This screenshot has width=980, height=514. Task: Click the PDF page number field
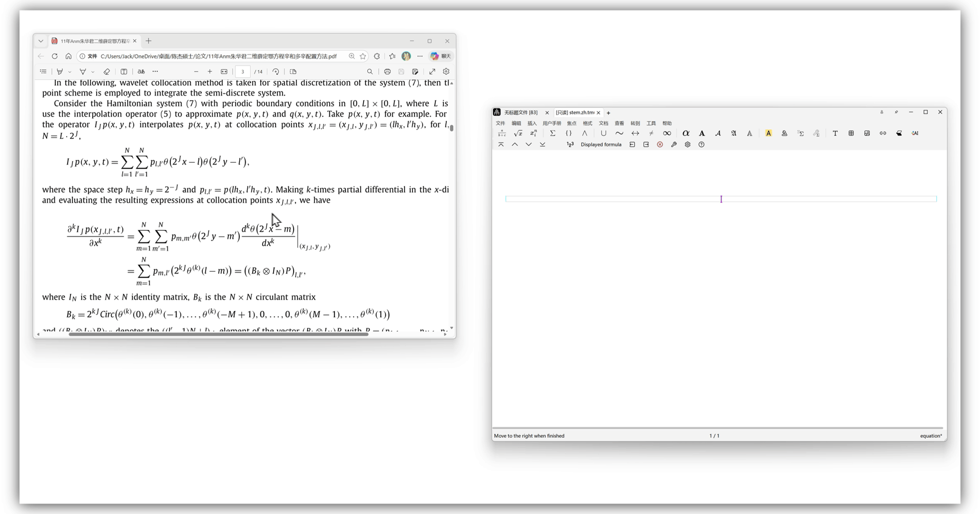tap(243, 72)
